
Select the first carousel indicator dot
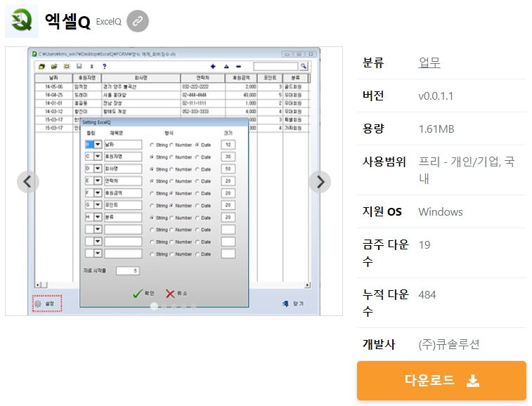(x=154, y=306)
